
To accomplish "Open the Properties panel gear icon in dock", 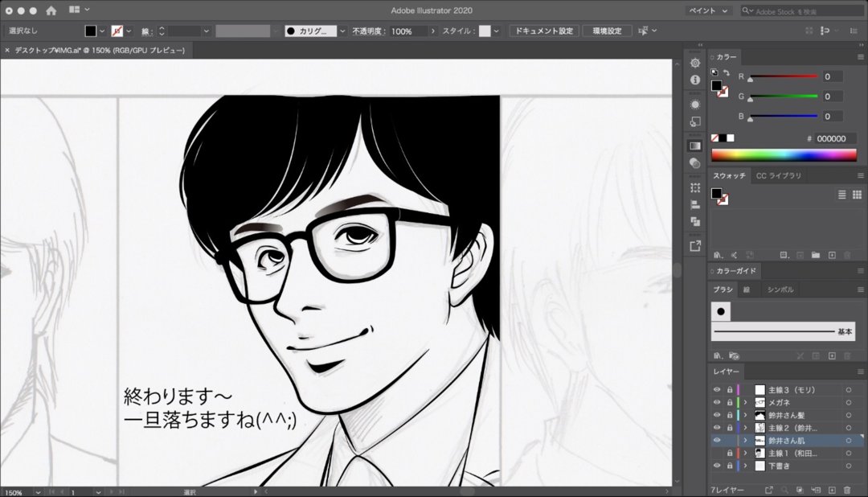I will pyautogui.click(x=695, y=64).
